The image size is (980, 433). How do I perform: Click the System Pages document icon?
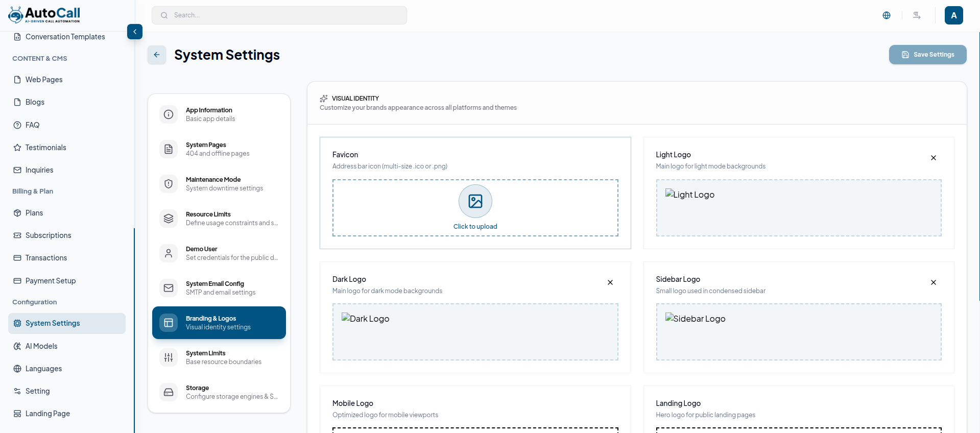tap(169, 149)
